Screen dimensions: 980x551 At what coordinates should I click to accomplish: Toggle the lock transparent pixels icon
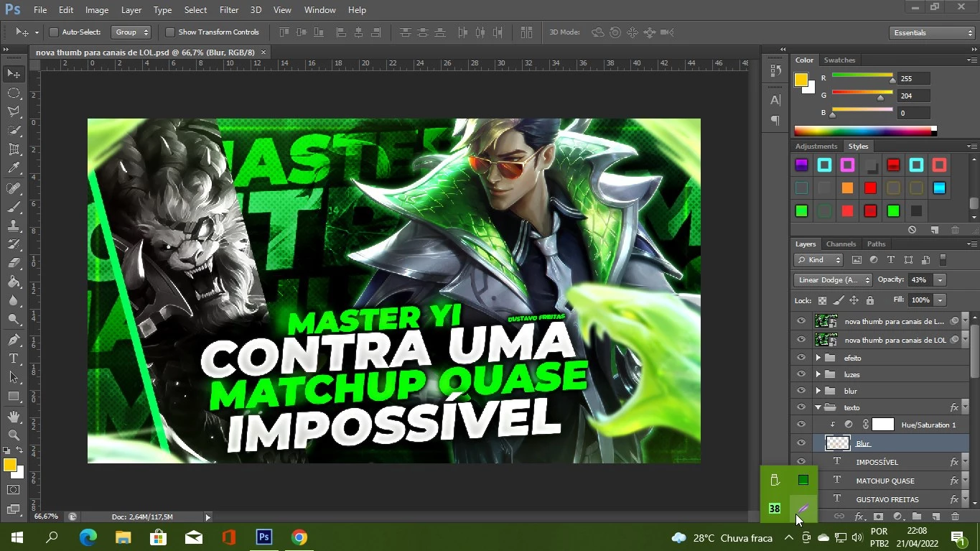(823, 300)
